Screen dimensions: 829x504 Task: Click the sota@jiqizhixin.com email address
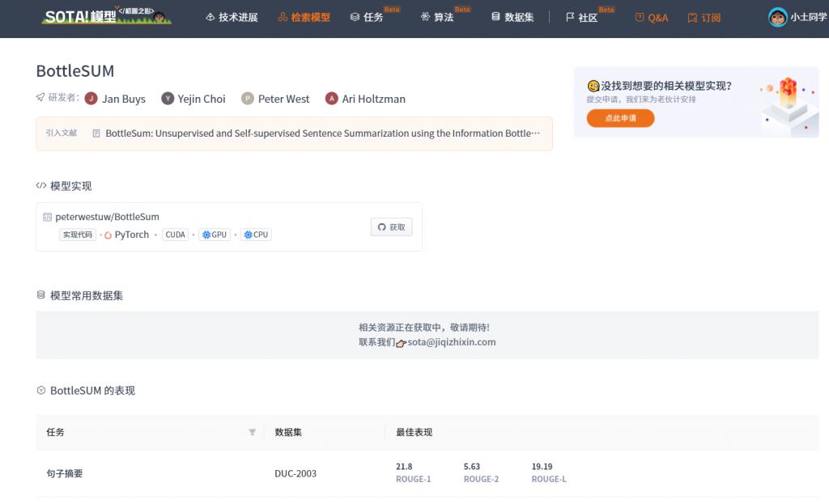pos(452,342)
